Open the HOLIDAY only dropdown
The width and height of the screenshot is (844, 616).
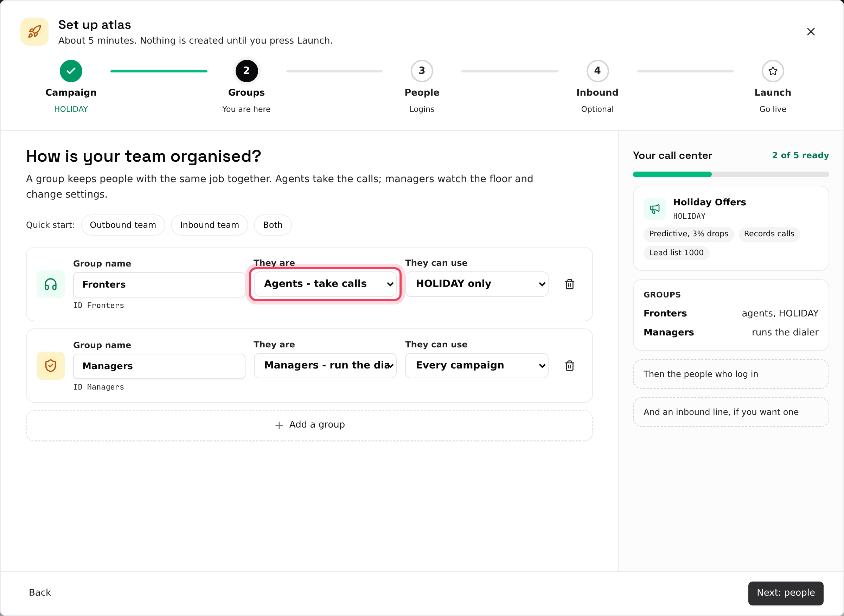point(477,284)
